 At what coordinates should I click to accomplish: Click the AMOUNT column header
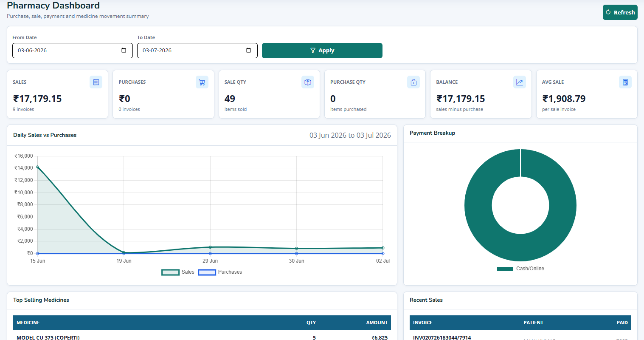pyautogui.click(x=377, y=323)
